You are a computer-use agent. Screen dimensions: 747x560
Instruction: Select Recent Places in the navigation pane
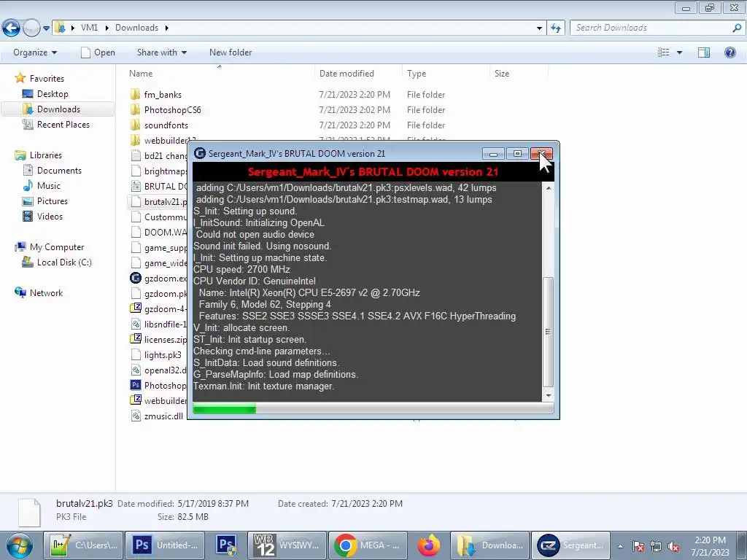63,124
